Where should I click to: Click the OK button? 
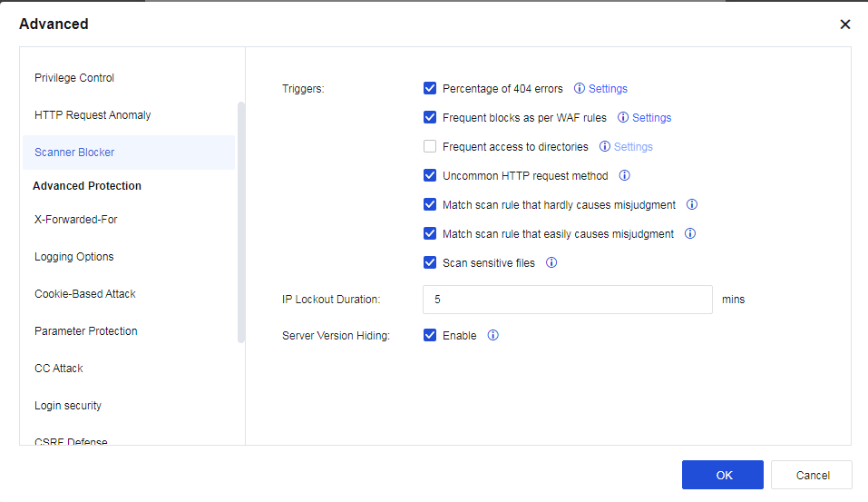[x=723, y=475]
